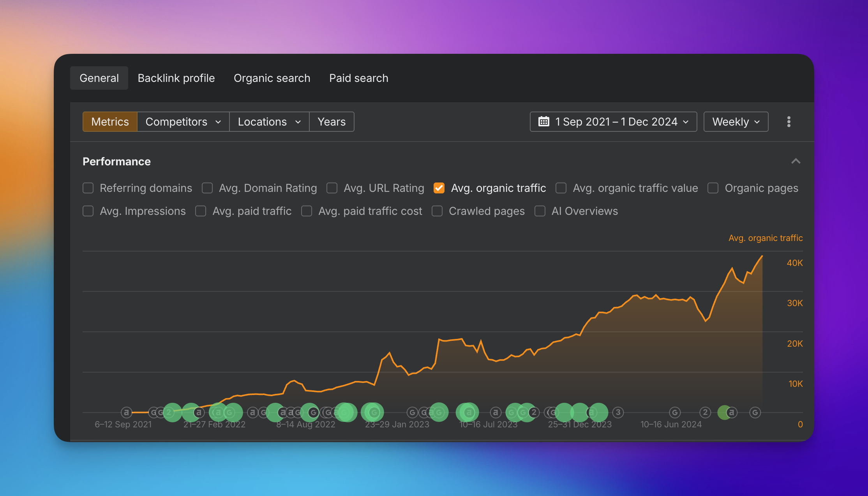Open the Competitors dropdown

click(183, 122)
